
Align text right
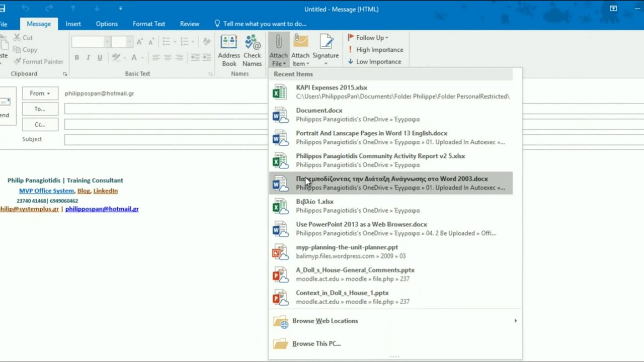tap(179, 58)
